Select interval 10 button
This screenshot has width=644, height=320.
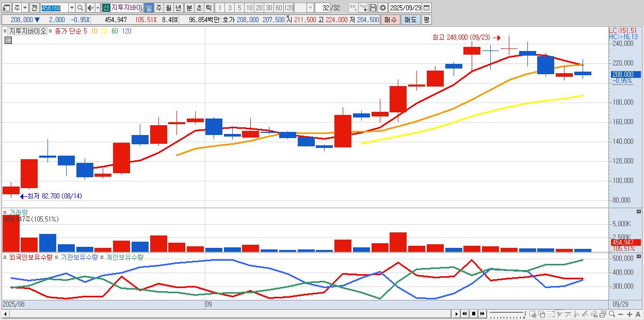tap(249, 8)
